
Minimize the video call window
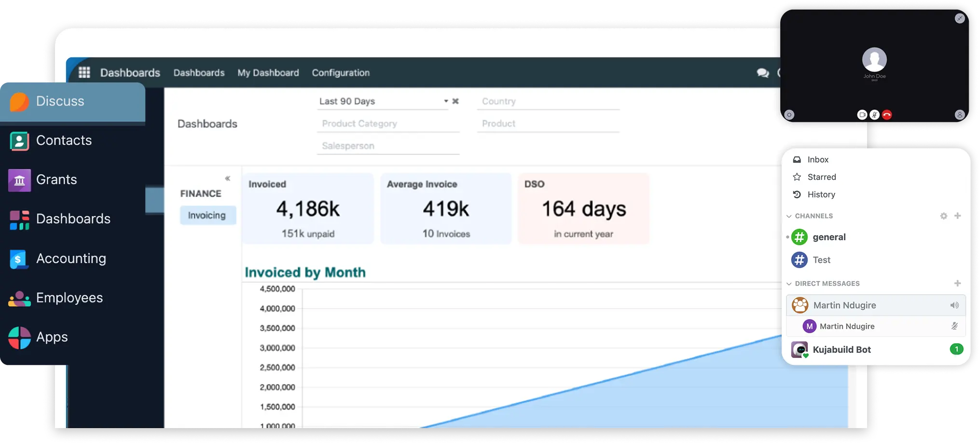point(960,18)
